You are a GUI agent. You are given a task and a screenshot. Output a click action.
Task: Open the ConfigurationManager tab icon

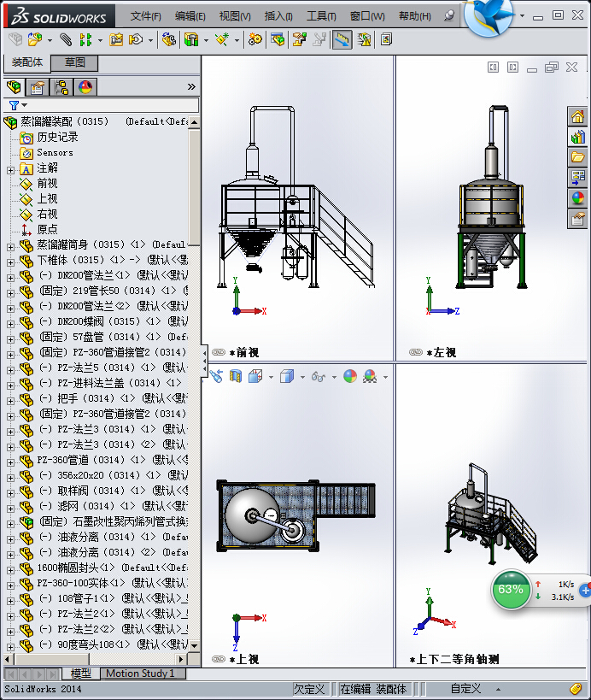61,86
